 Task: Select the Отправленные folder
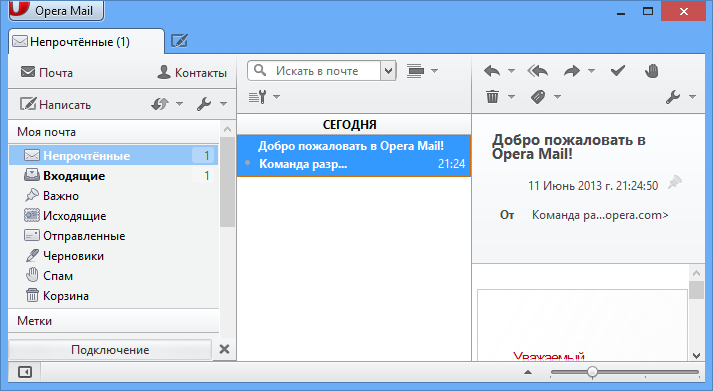pos(114,236)
